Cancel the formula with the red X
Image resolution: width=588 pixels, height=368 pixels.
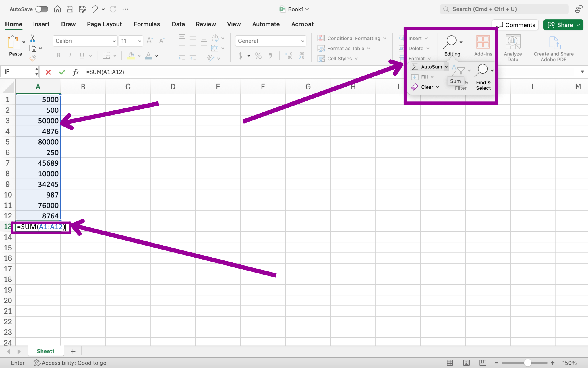[48, 72]
